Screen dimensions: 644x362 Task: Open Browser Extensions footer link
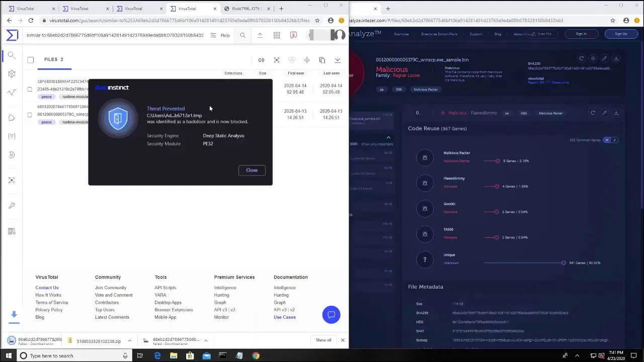coord(174,310)
